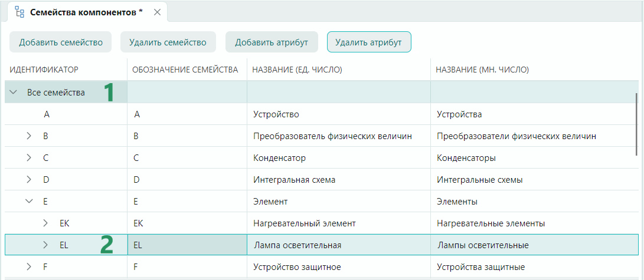Click the Устройства plural name cell
This screenshot has width=644, height=280.
pos(534,114)
